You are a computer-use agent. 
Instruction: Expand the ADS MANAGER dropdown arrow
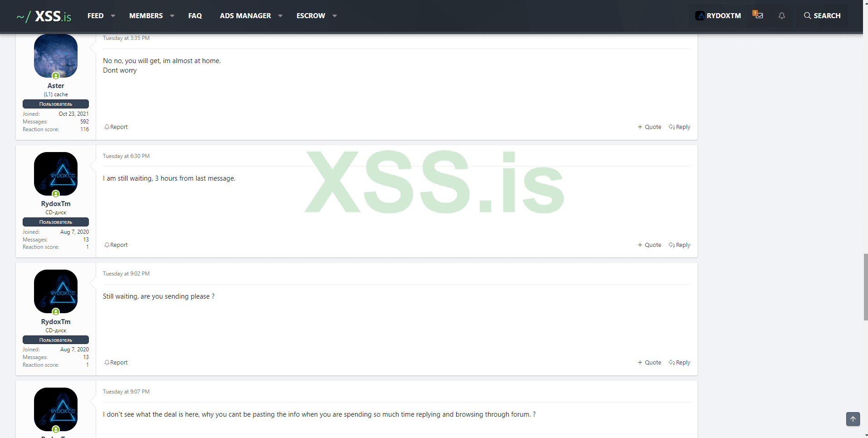(280, 16)
